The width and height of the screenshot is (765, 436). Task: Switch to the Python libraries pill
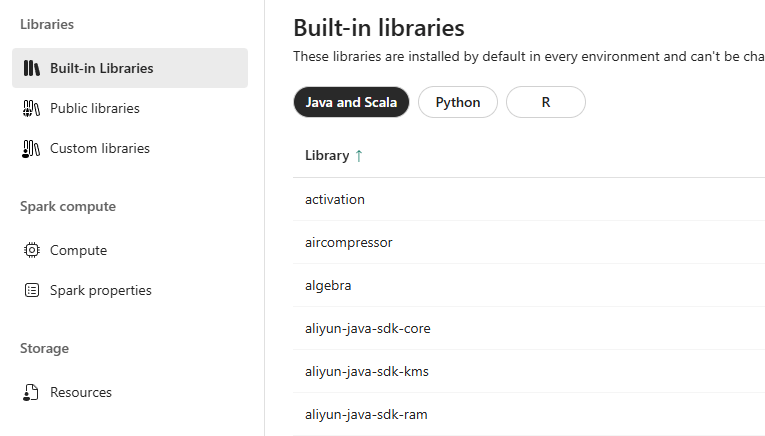457,102
